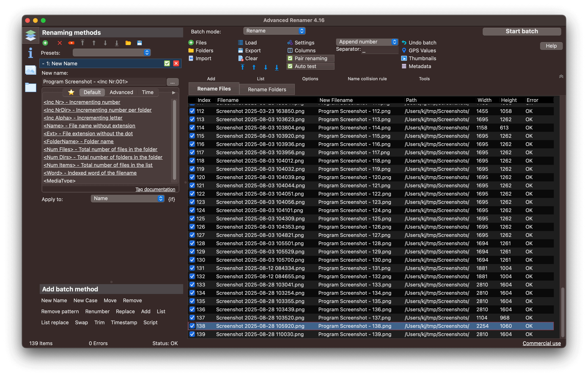588x377 pixels.
Task: Open the image preview sidebar icon
Action: point(31,70)
